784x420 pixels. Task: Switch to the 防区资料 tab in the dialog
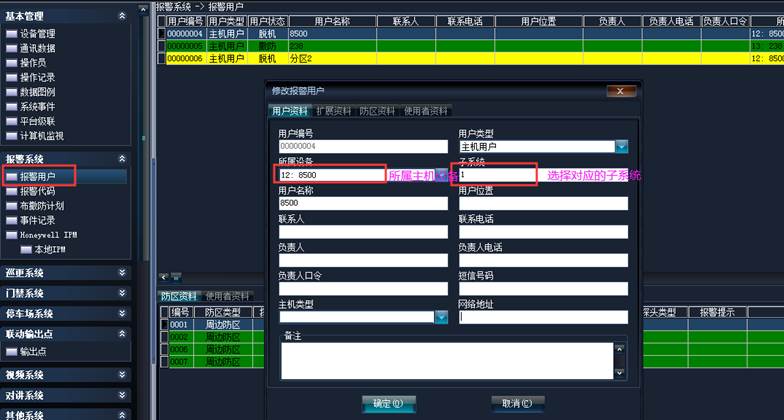pos(378,110)
